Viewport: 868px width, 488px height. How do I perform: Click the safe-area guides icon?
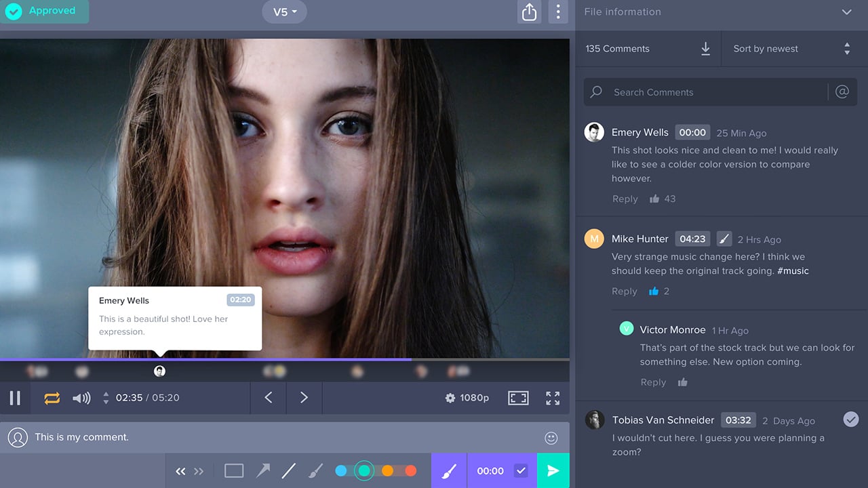518,398
